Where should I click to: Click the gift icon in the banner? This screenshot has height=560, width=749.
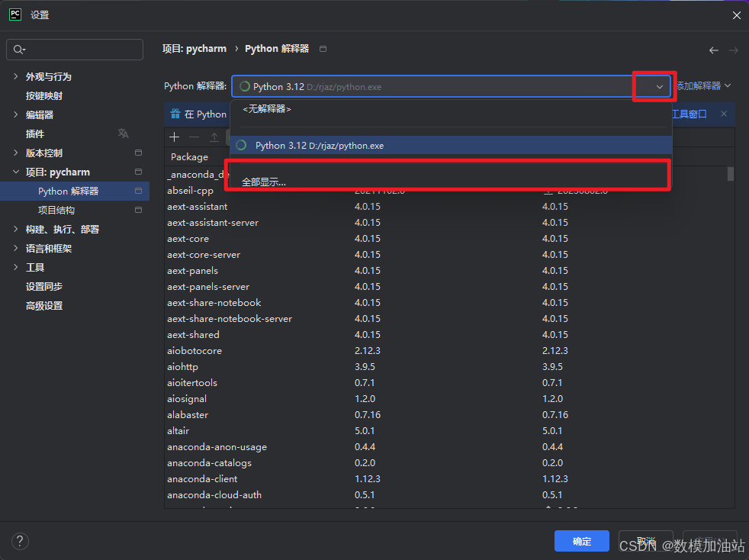(174, 114)
